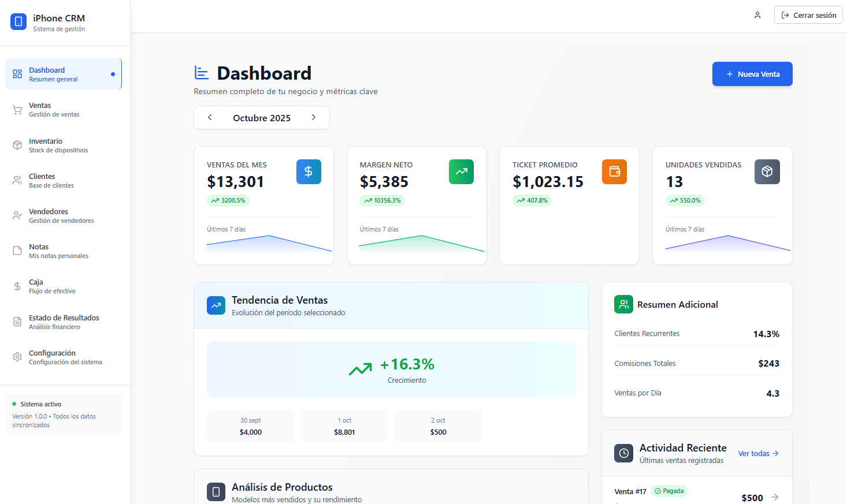The height and width of the screenshot is (504, 847).
Task: Click the Clientes icon in the sidebar
Action: [x=17, y=180]
